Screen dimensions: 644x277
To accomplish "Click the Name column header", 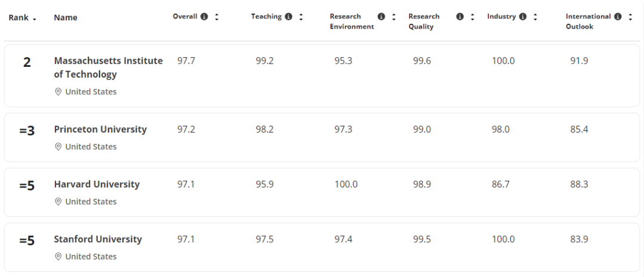I will click(66, 18).
